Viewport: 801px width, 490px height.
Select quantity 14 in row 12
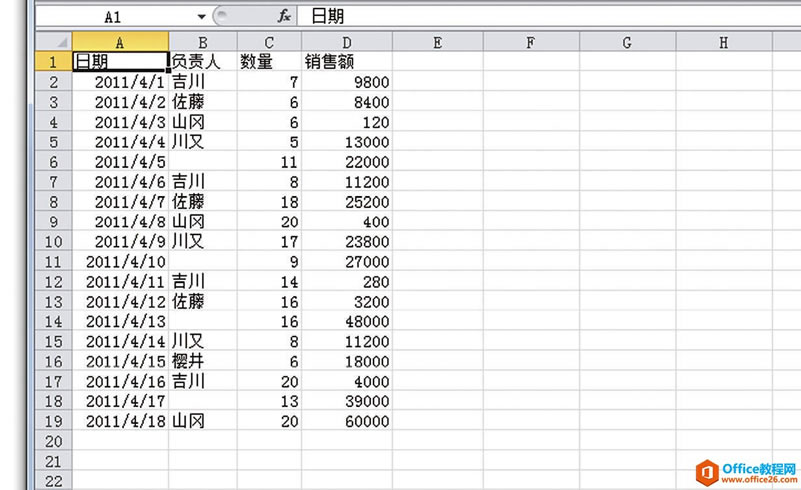tap(269, 282)
